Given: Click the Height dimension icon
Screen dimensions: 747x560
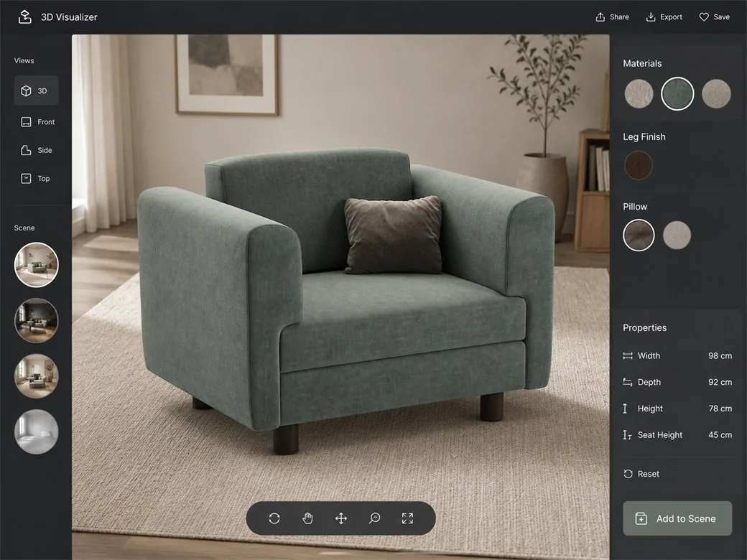Looking at the screenshot, I should pos(625,409).
